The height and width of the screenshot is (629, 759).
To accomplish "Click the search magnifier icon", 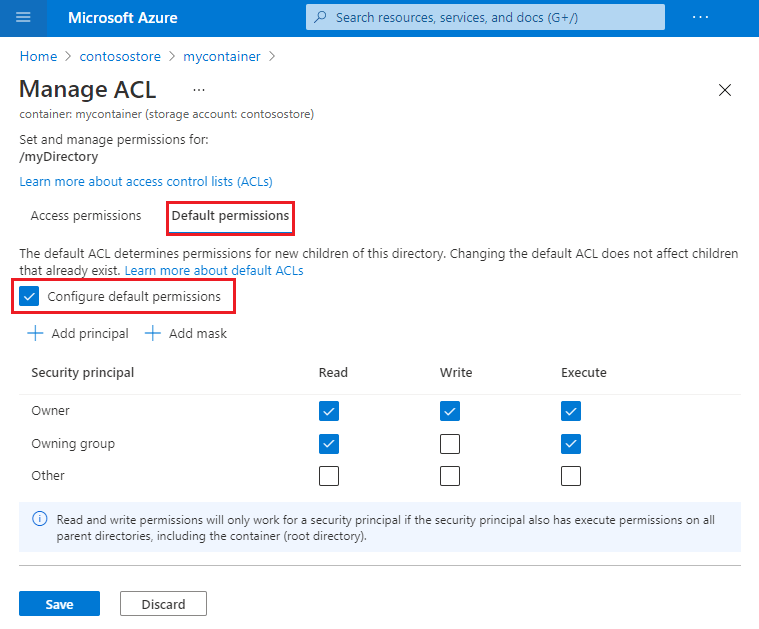I will coord(320,17).
